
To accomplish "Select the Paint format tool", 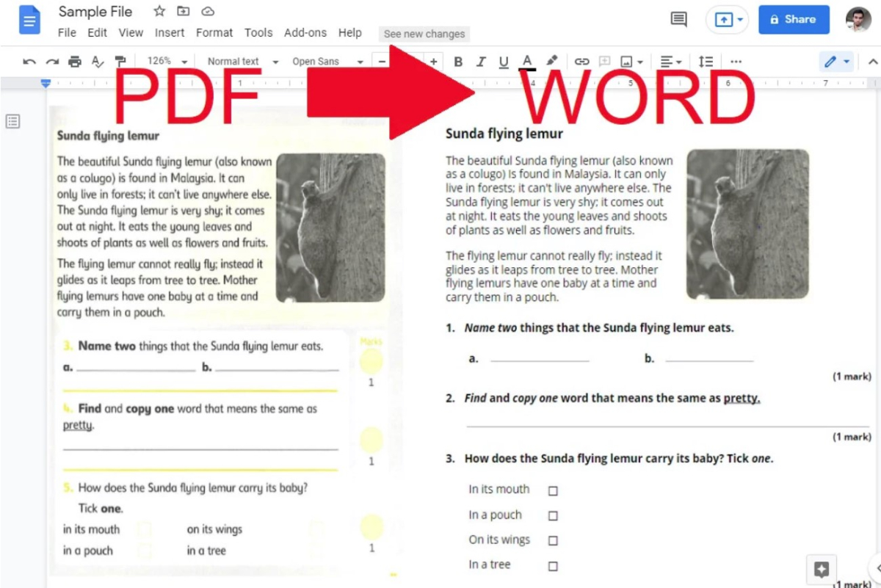I will point(120,62).
